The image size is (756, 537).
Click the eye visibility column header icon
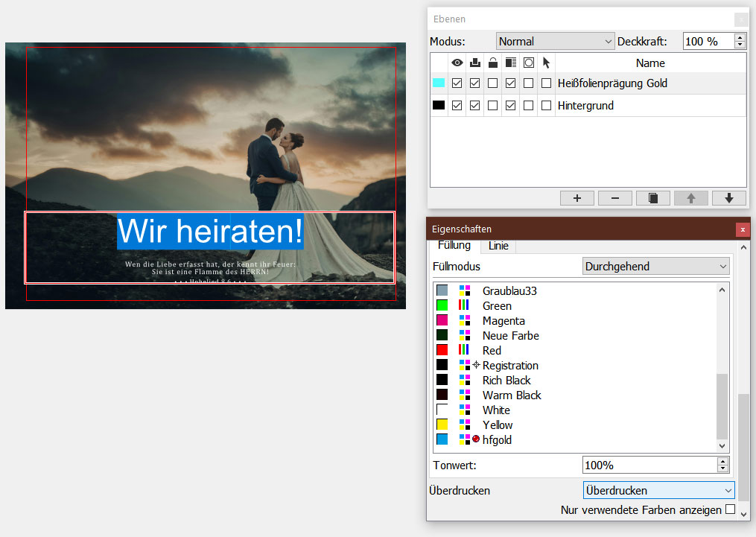(x=457, y=63)
